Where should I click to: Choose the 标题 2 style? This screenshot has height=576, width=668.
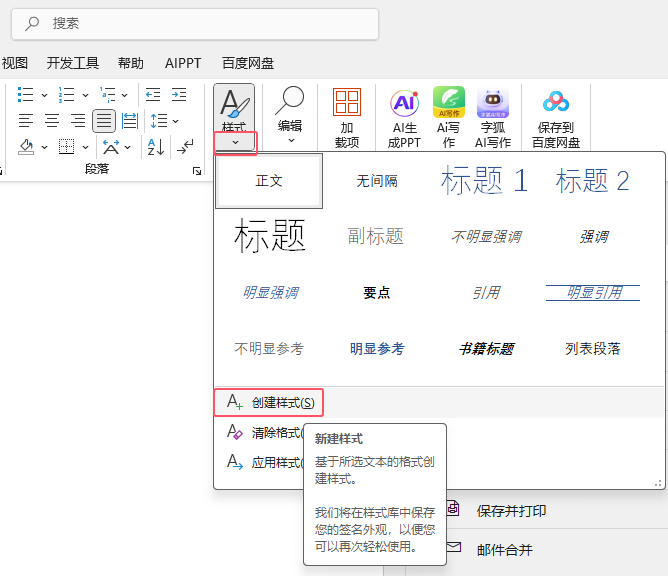pyautogui.click(x=593, y=181)
